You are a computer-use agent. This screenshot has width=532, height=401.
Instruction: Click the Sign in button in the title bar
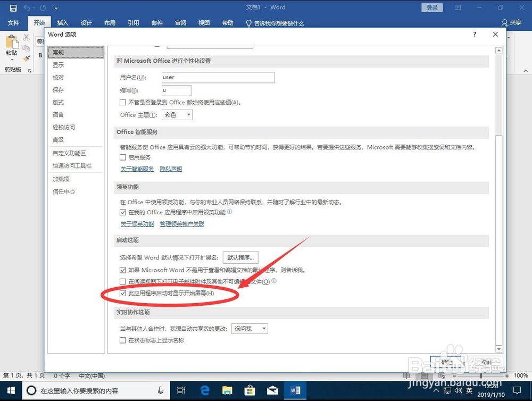(432, 7)
